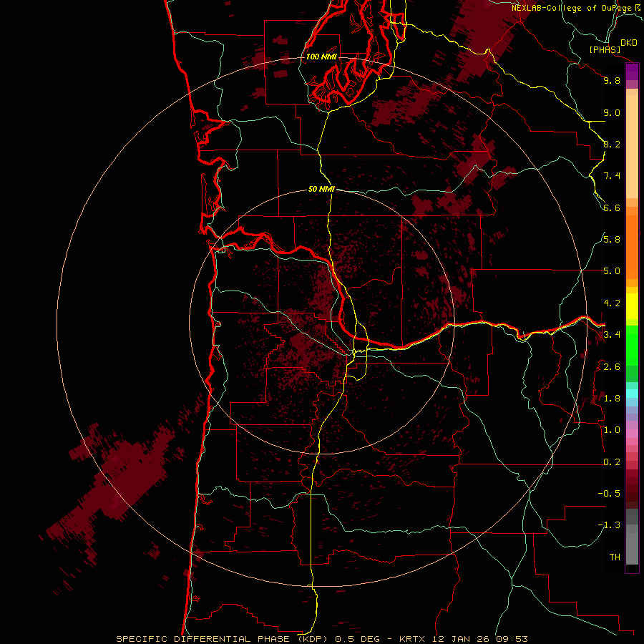This screenshot has width=644, height=644.
Task: Click the 6.6 scale value
Action: [x=612, y=208]
